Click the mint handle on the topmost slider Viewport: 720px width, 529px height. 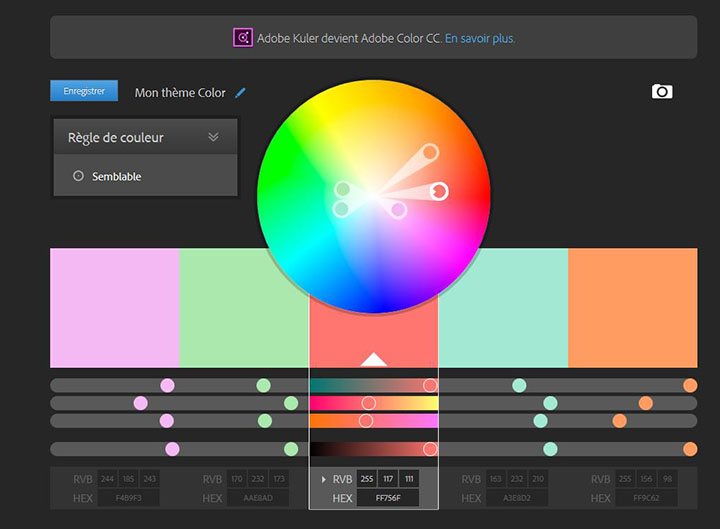pyautogui.click(x=519, y=385)
